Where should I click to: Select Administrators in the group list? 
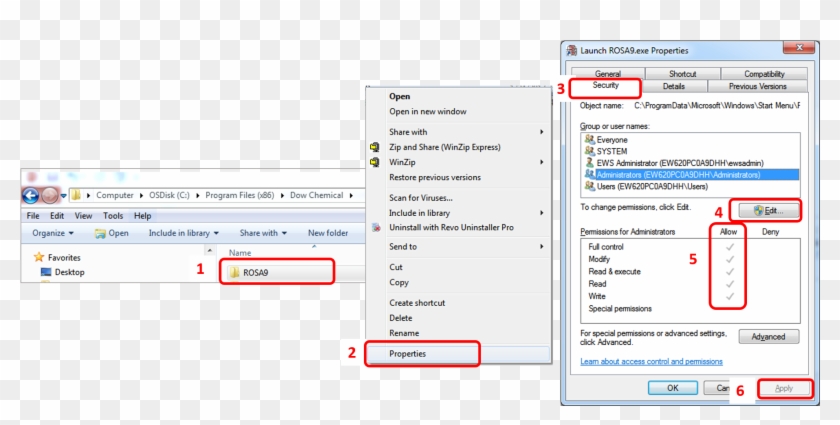tap(679, 174)
